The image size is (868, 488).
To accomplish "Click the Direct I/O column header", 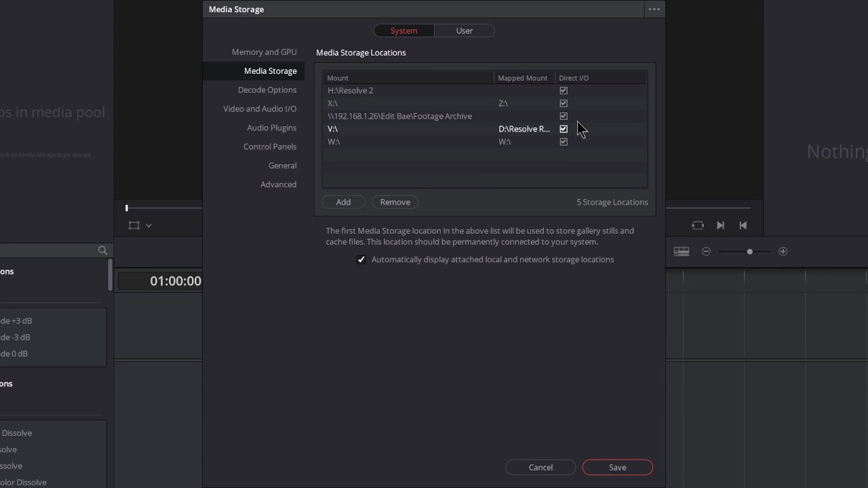I will click(601, 78).
